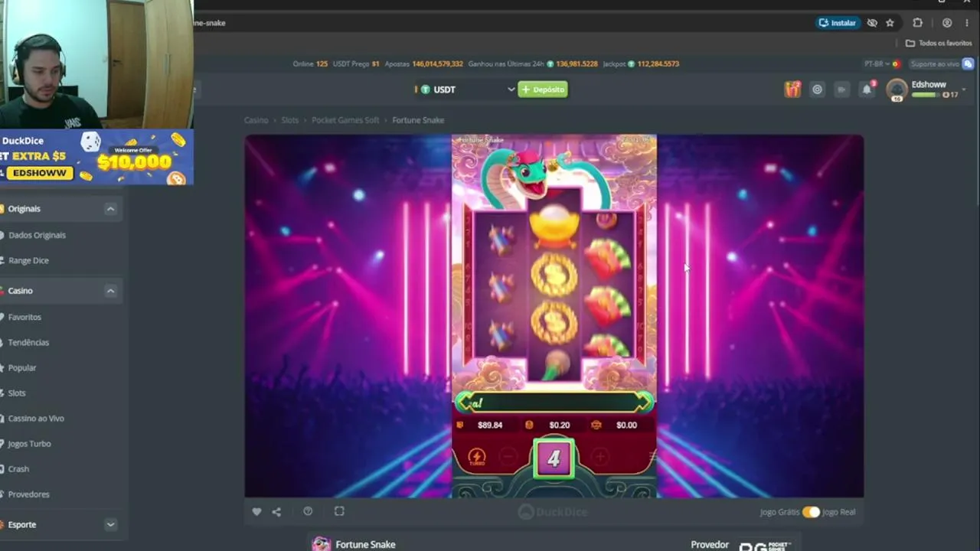980x551 pixels.
Task: Open Edshoww profile avatar
Action: (897, 90)
